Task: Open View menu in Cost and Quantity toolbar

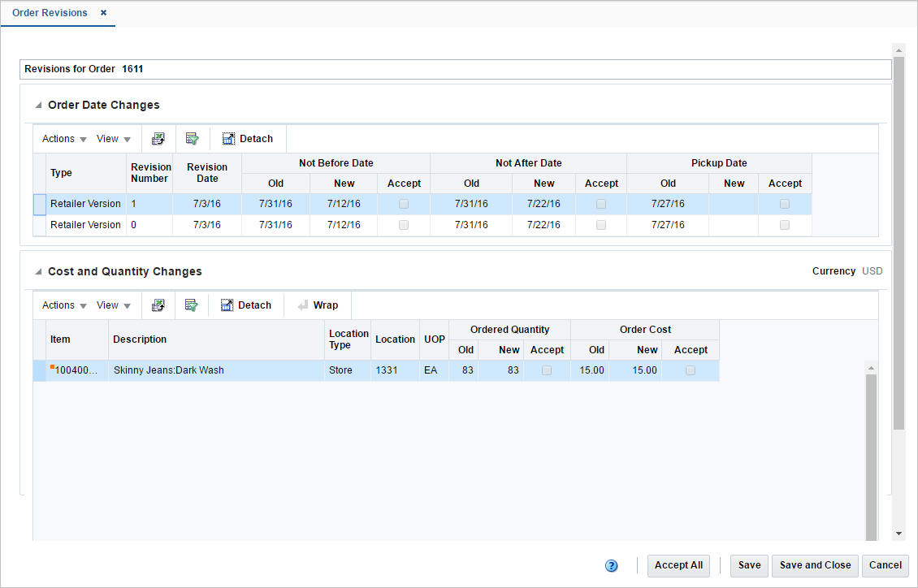Action: click(114, 305)
